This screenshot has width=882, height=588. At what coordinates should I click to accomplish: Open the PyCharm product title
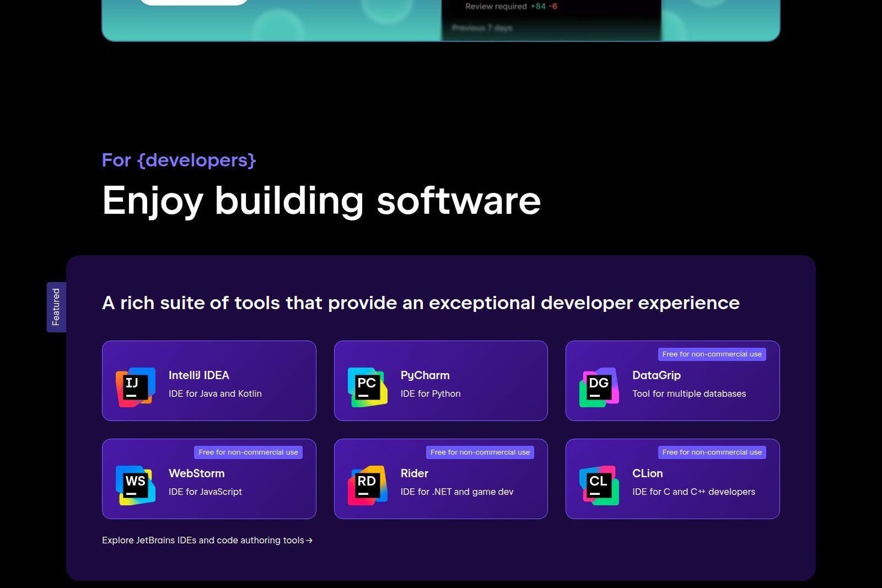(x=425, y=375)
